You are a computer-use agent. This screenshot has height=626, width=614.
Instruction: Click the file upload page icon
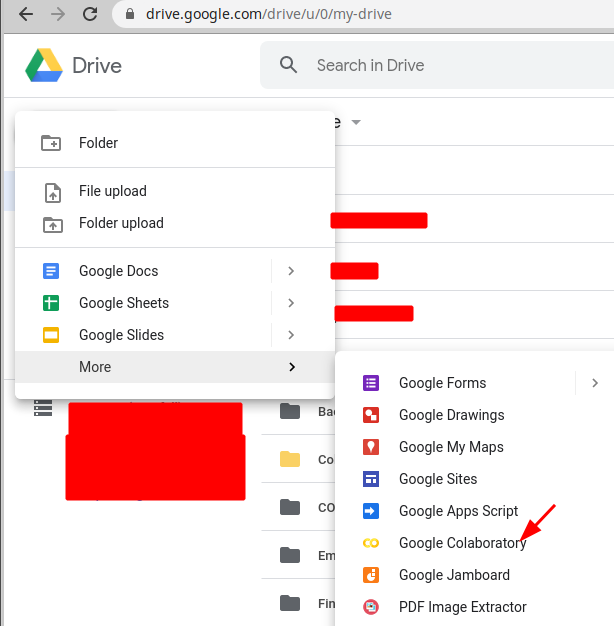pos(53,192)
